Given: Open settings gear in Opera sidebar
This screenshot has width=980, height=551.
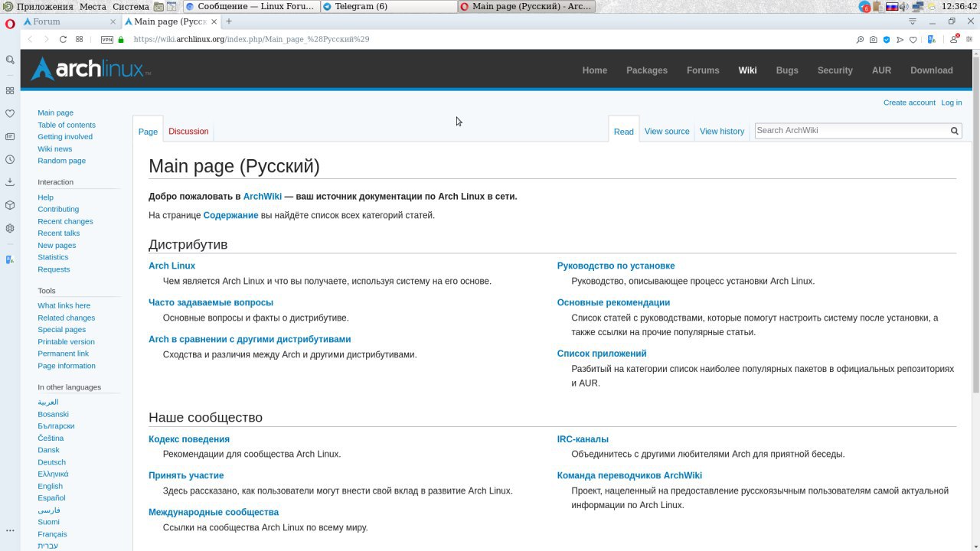Looking at the screenshot, I should (x=10, y=228).
